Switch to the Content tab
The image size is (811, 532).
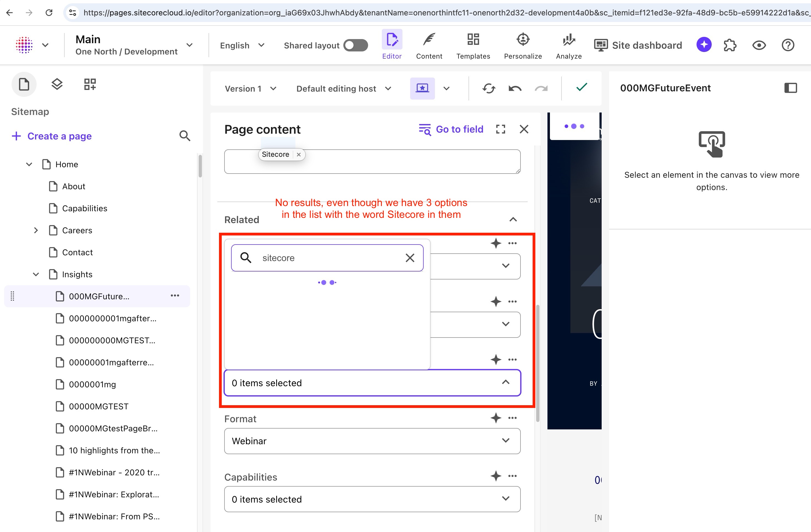pyautogui.click(x=429, y=45)
